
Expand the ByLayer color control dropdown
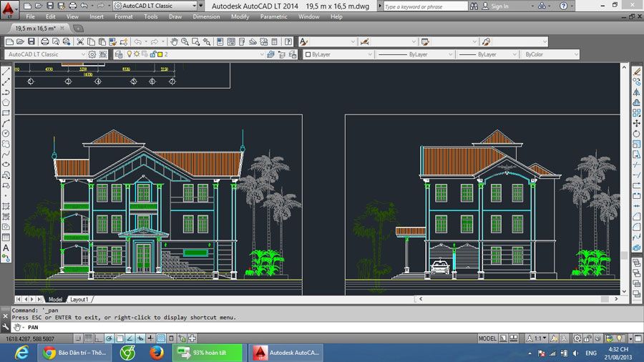pyautogui.click(x=338, y=54)
